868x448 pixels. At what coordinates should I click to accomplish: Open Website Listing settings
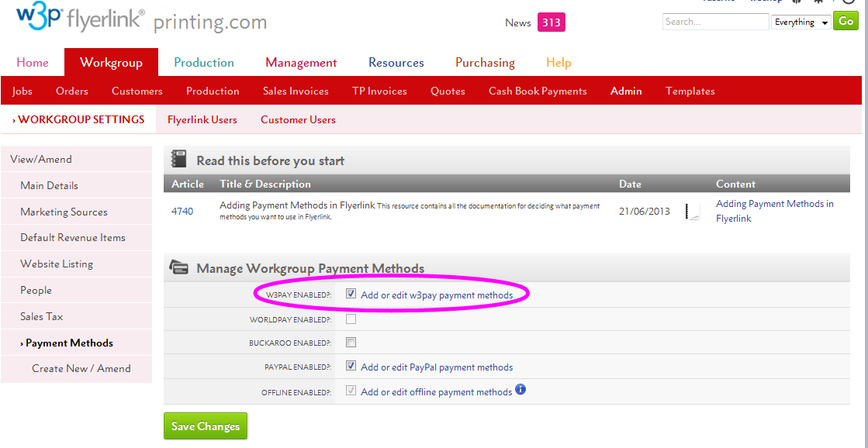76,264
